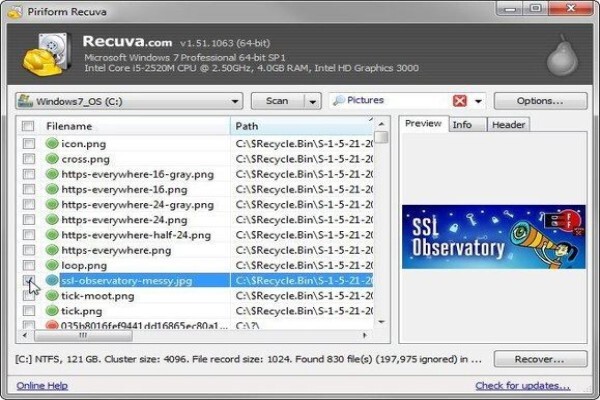Click green status dot of https-everywhere.png
Viewport: 600px width, 400px height.
click(52, 250)
